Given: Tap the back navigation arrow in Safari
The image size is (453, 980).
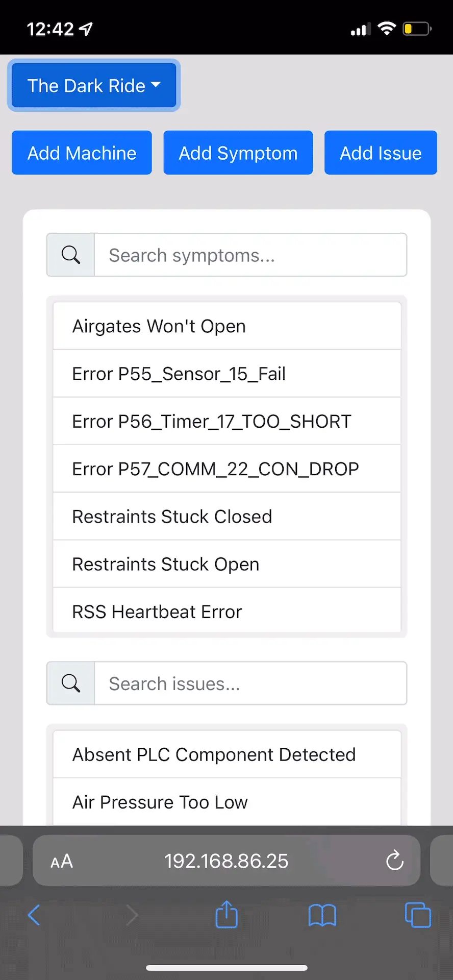Looking at the screenshot, I should click(x=34, y=915).
